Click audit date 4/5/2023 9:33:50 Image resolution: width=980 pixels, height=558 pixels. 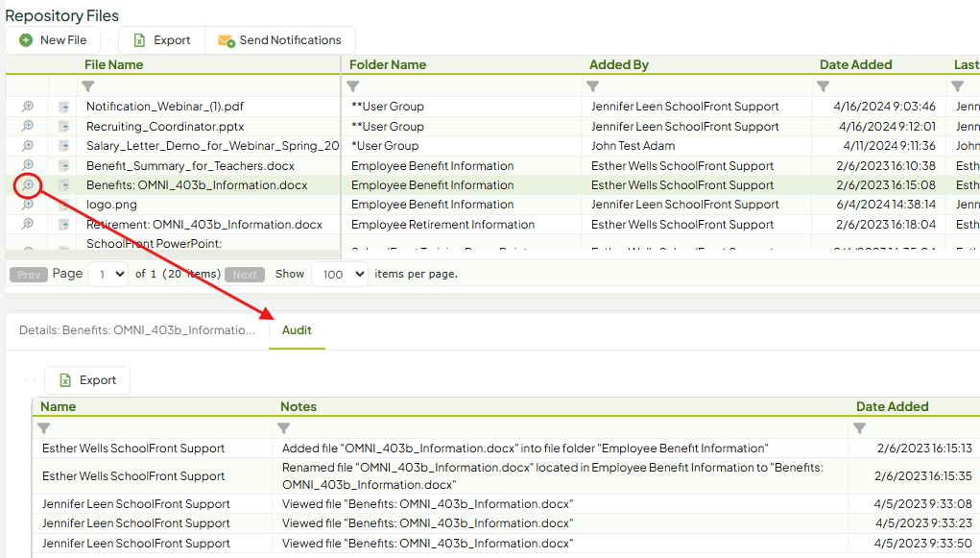(923, 544)
